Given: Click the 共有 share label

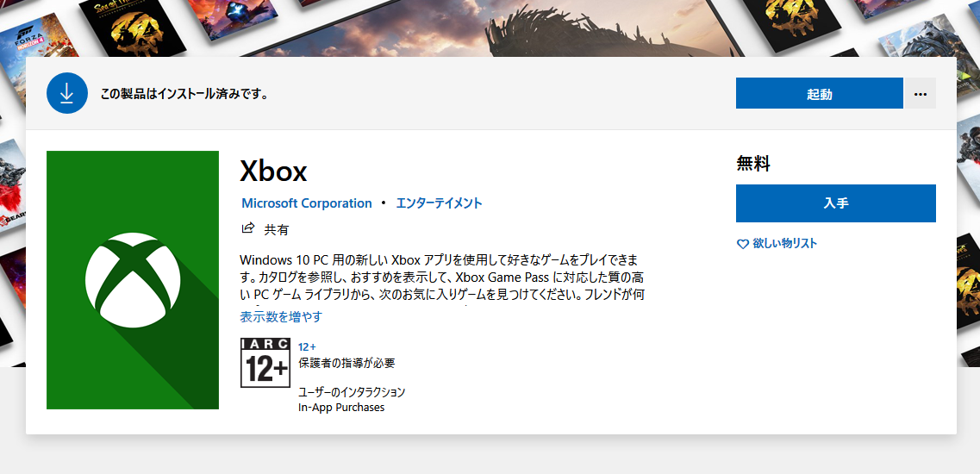Looking at the screenshot, I should click(277, 229).
